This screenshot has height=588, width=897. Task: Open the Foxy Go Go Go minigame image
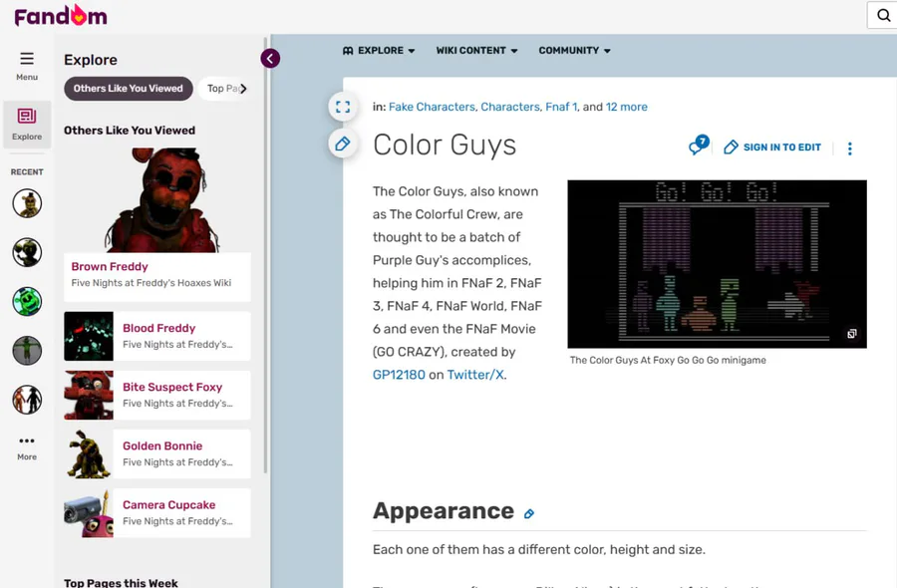click(x=717, y=264)
